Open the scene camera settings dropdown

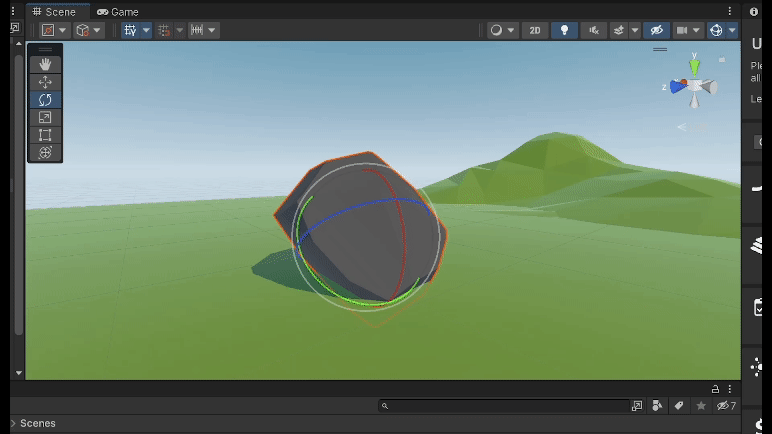point(688,30)
